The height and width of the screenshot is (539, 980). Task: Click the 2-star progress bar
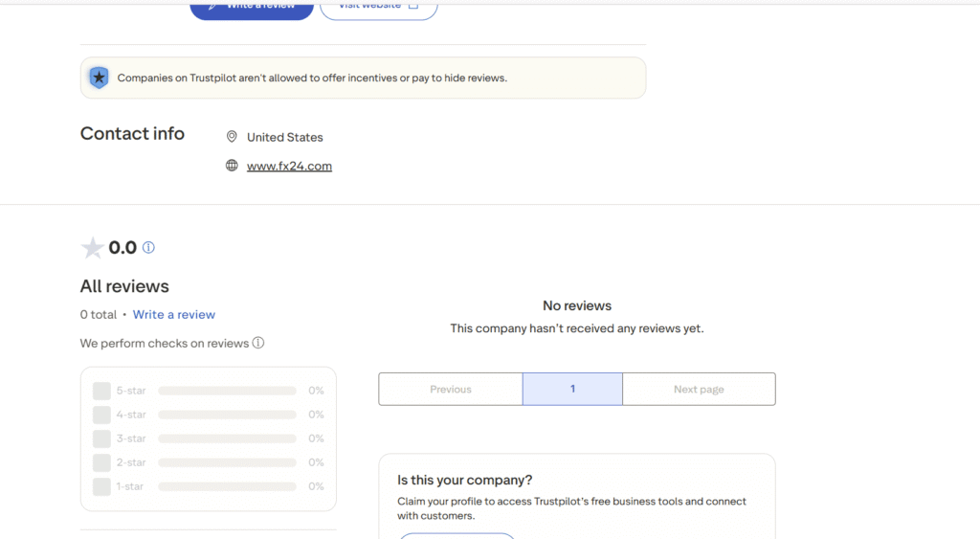pyautogui.click(x=227, y=462)
